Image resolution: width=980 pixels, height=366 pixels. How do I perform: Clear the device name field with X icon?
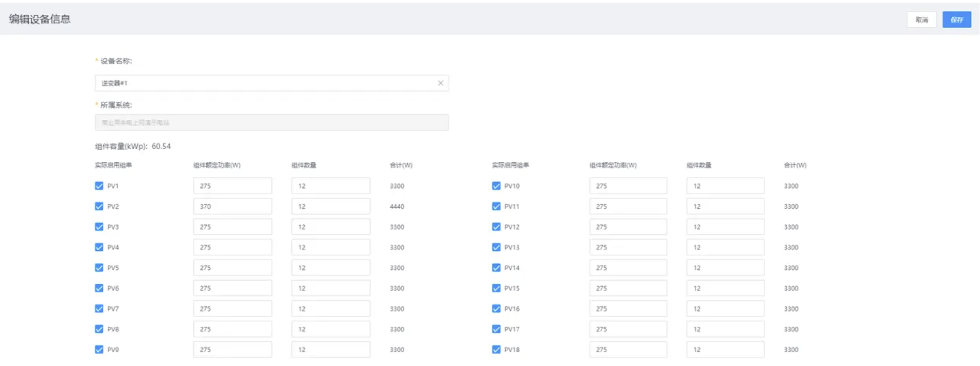(440, 83)
